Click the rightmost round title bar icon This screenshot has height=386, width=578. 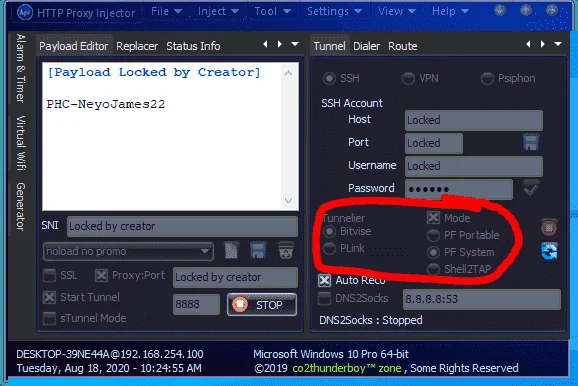point(552,10)
